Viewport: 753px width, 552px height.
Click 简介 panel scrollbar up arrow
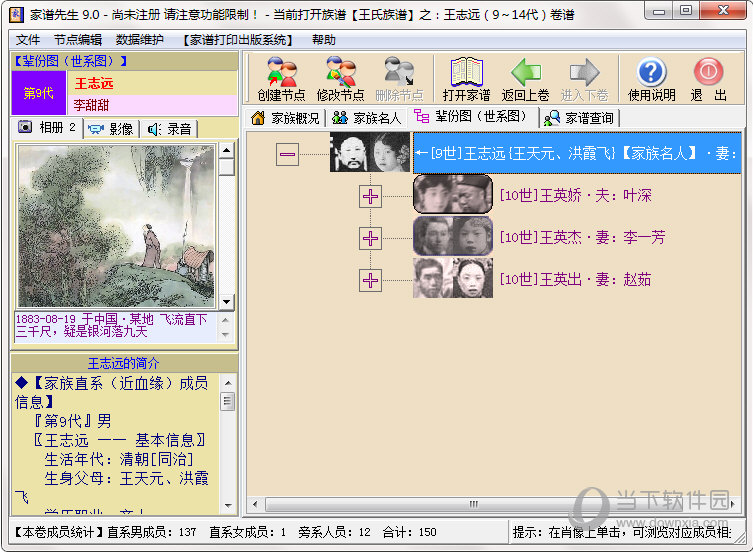[228, 383]
